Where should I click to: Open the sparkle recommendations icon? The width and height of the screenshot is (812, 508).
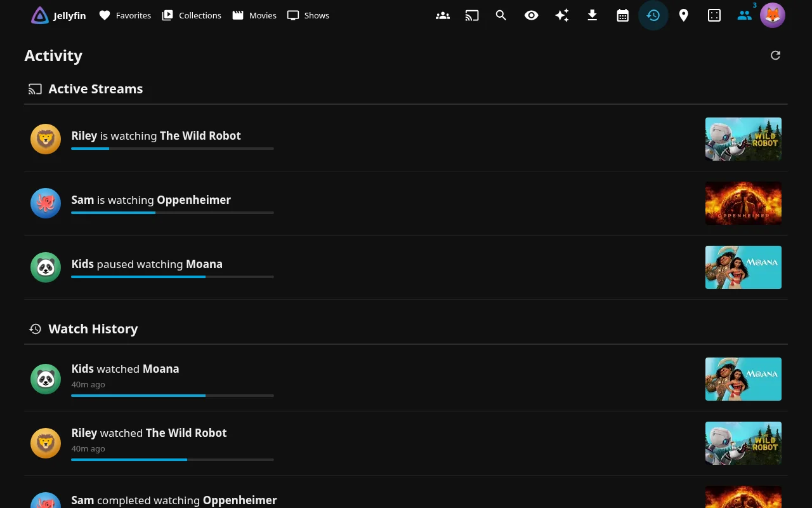(562, 15)
